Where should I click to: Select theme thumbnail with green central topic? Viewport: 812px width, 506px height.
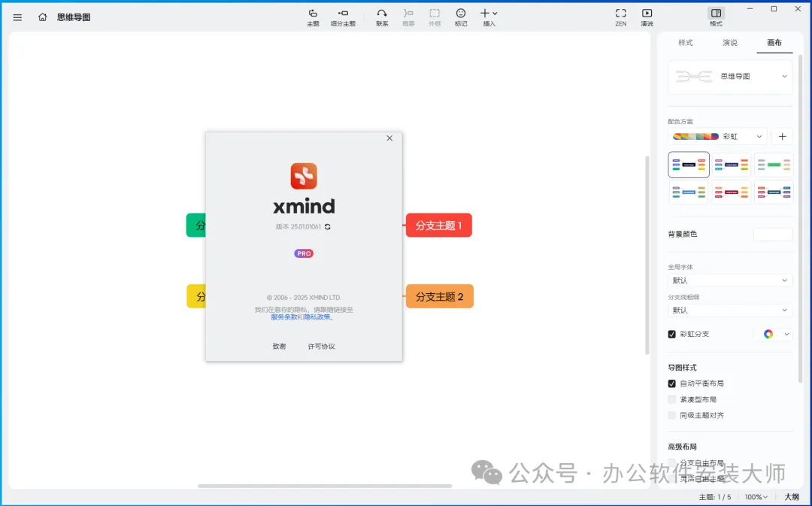[774, 165]
